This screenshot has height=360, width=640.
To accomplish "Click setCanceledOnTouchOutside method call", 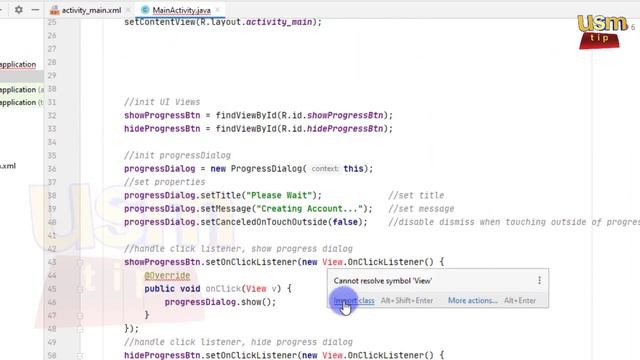I will pos(264,222).
